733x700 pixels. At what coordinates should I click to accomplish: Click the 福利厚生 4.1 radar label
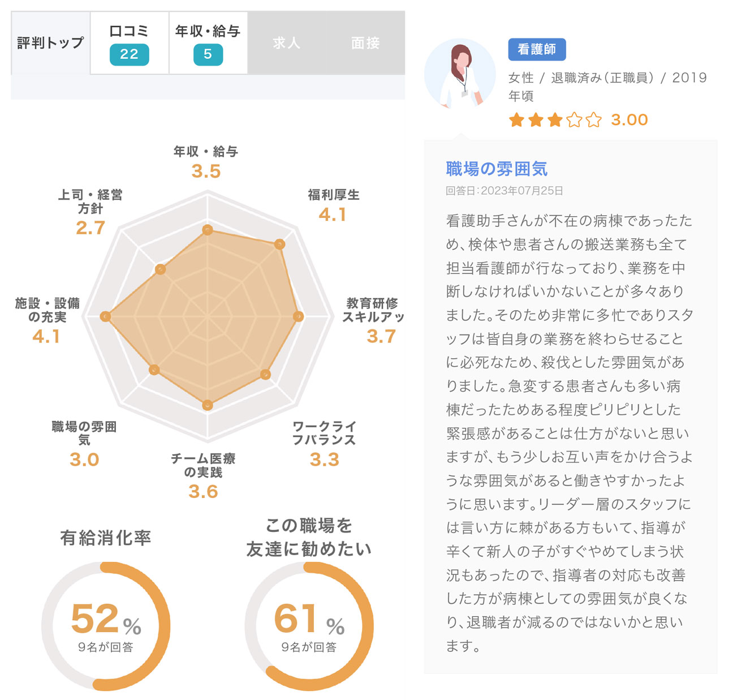click(x=333, y=205)
